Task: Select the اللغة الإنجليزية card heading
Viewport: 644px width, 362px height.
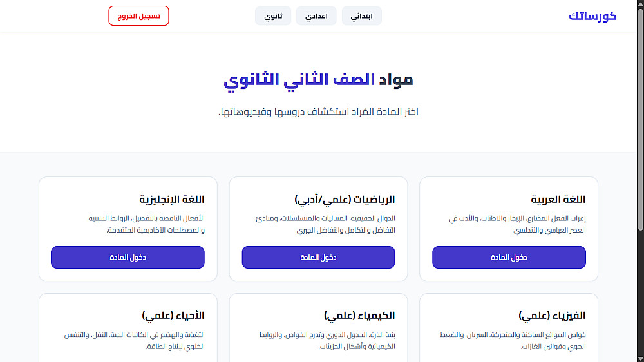Action: (172, 199)
